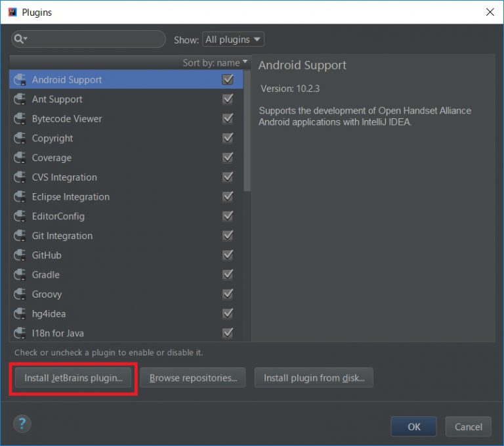Click the Gradle plugin icon
Screen dimensions: 504x446
(x=20, y=275)
